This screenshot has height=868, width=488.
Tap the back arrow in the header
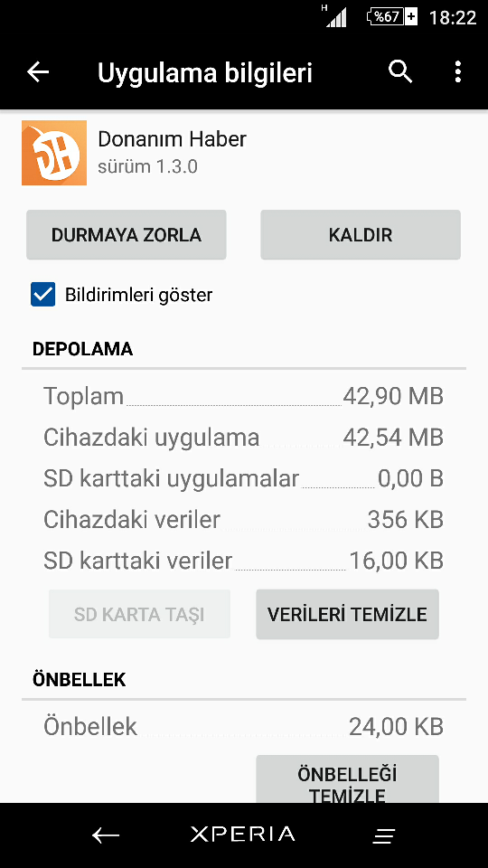pos(38,72)
